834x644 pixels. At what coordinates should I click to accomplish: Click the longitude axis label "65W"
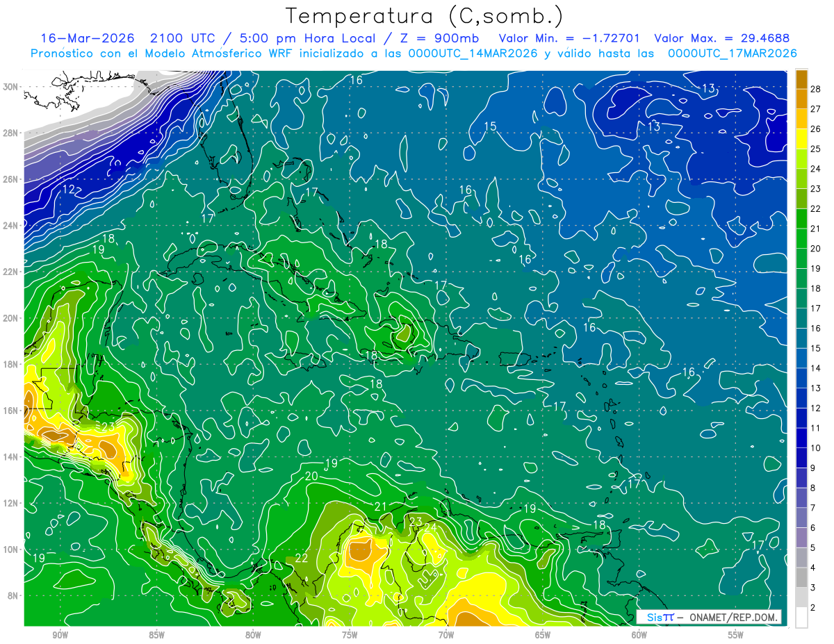point(543,634)
